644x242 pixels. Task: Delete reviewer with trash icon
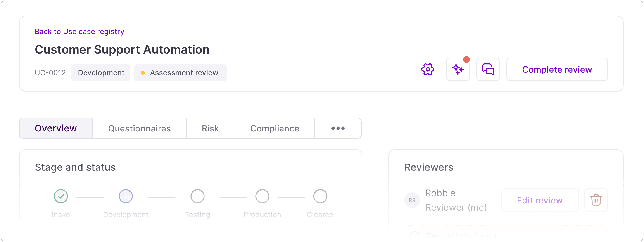596,200
